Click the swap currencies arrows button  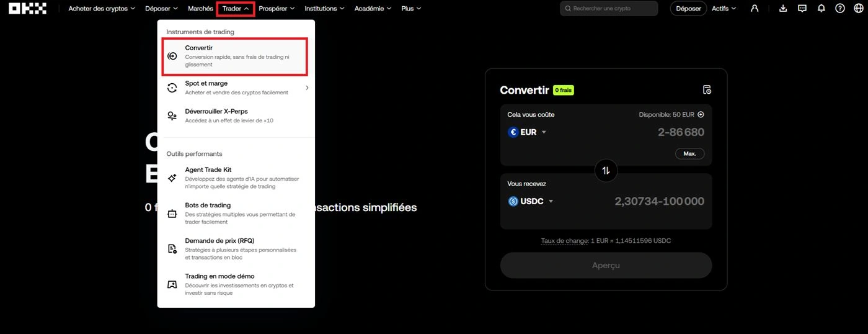(x=606, y=170)
